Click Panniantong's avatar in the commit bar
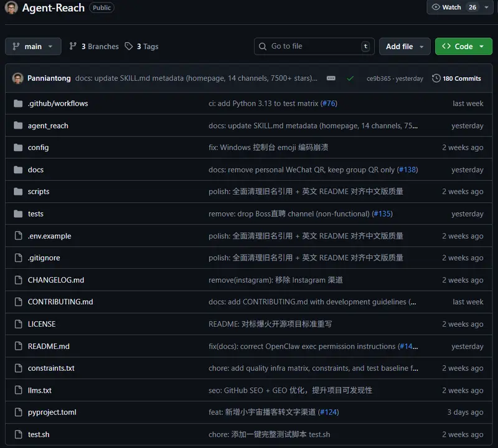 (x=17, y=78)
